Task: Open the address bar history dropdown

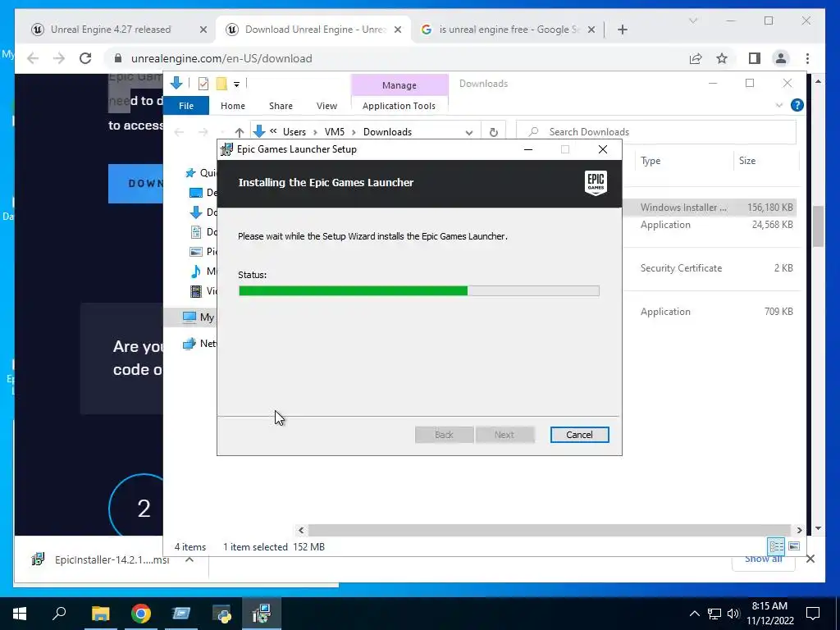Action: 469,132
